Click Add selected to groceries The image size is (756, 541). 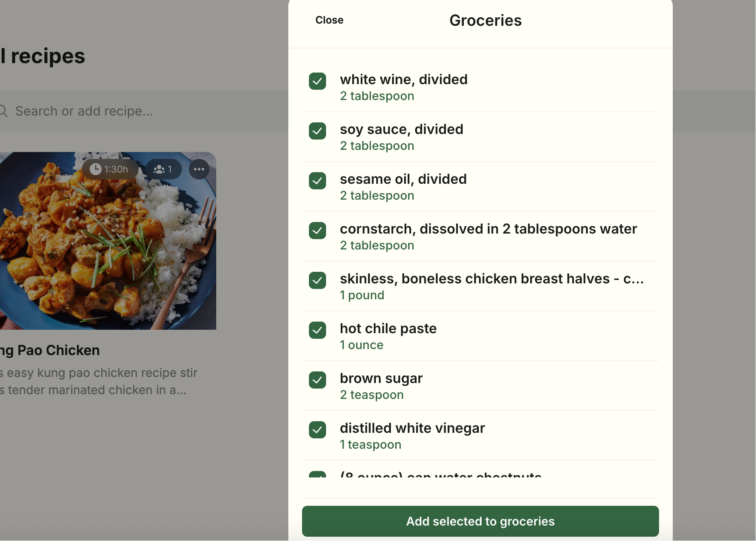click(481, 521)
